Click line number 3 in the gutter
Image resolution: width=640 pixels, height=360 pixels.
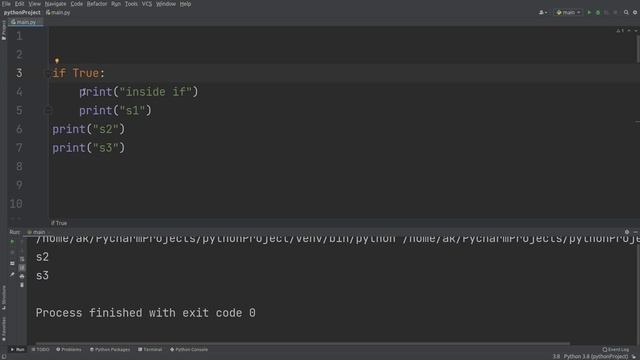(x=19, y=73)
